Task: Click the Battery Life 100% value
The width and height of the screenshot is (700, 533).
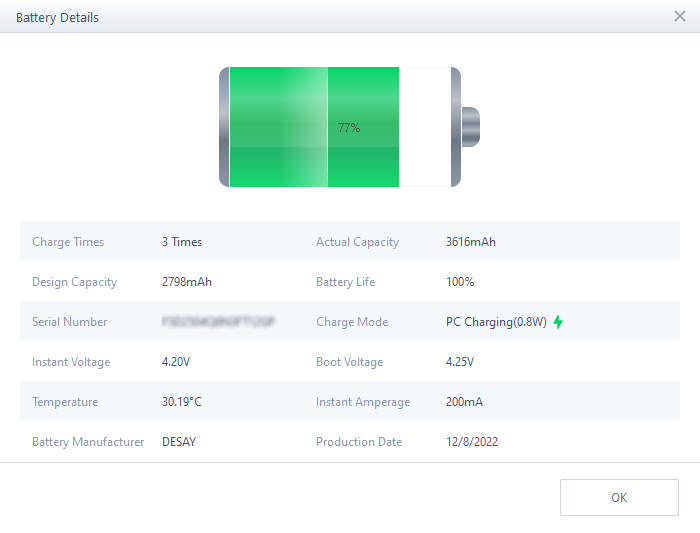Action: 460,282
